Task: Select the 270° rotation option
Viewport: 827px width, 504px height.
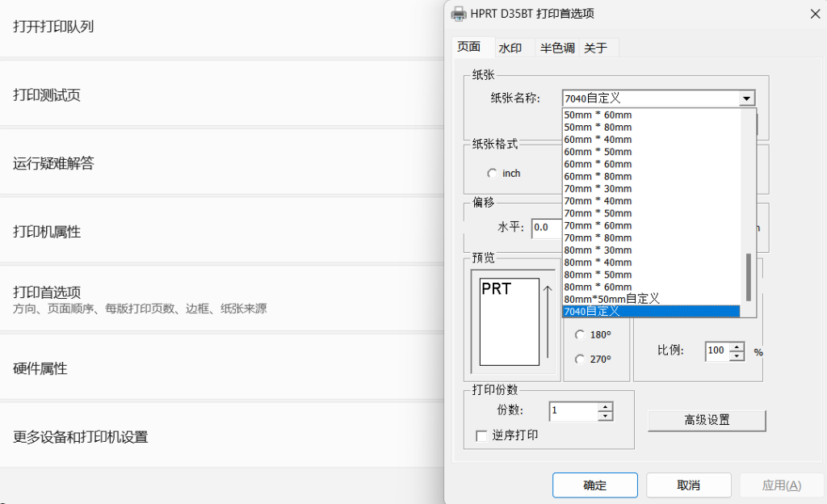Action: pyautogui.click(x=580, y=359)
